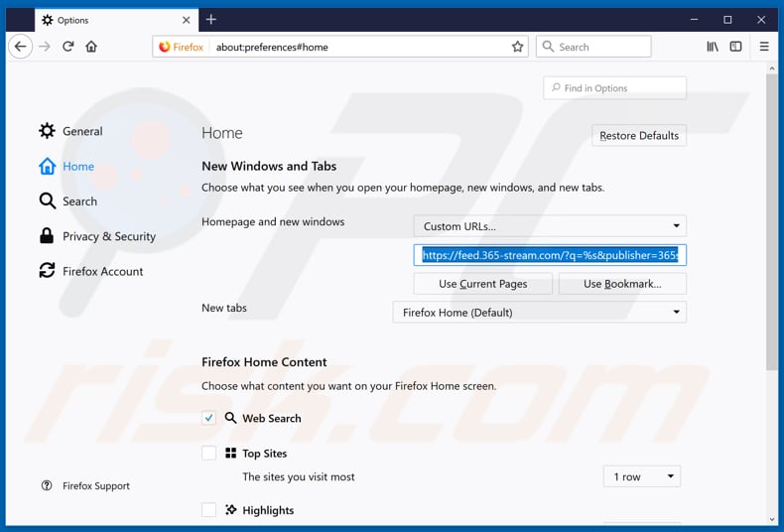Click the 'New Windows and Tabs' heading
The width and height of the screenshot is (784, 532).
[269, 166]
